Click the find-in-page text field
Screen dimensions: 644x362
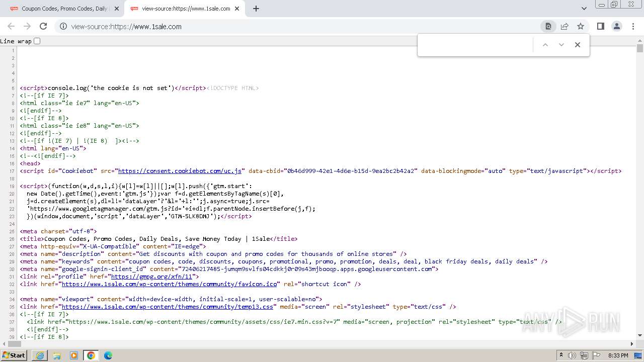click(x=476, y=45)
